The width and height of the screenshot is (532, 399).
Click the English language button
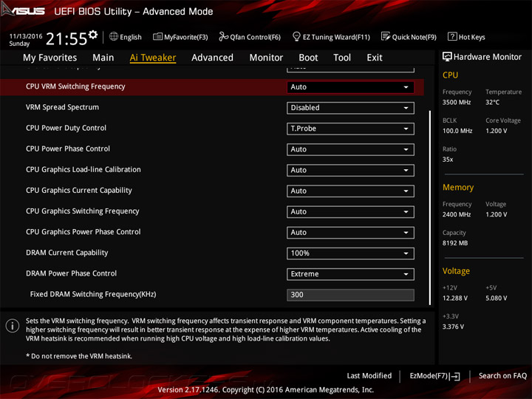pyautogui.click(x=125, y=37)
